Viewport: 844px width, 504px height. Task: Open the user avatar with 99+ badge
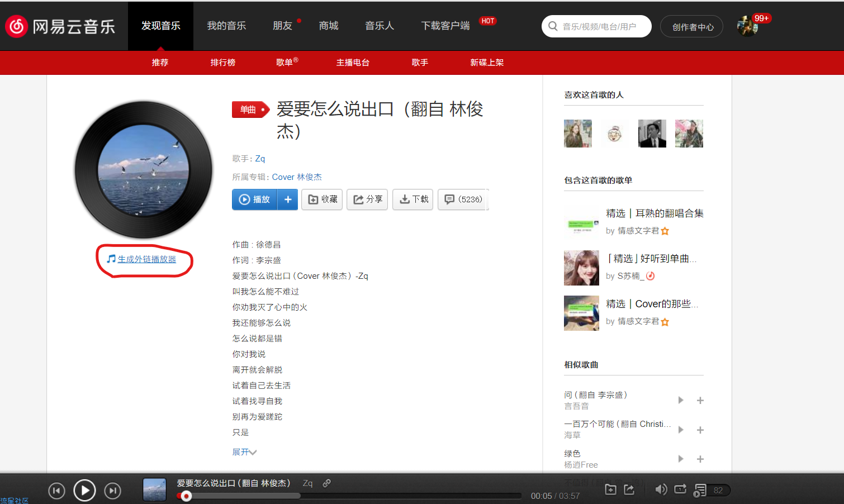click(x=747, y=26)
